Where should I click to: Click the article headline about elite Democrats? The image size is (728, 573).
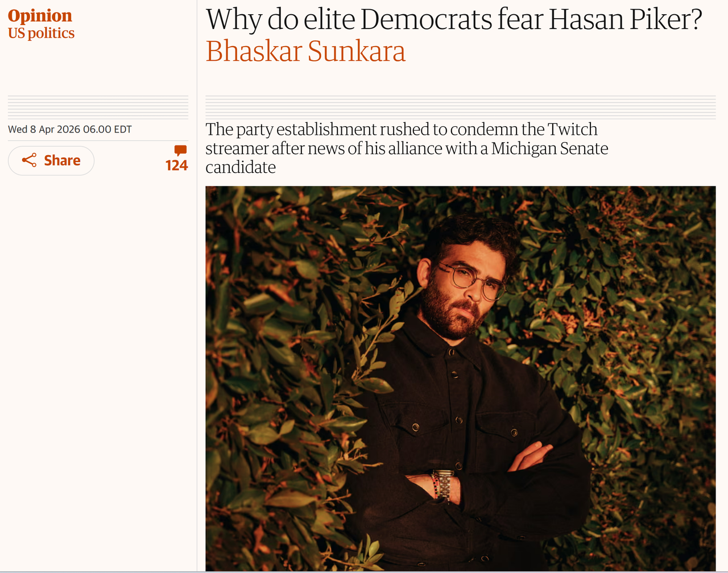click(x=454, y=19)
